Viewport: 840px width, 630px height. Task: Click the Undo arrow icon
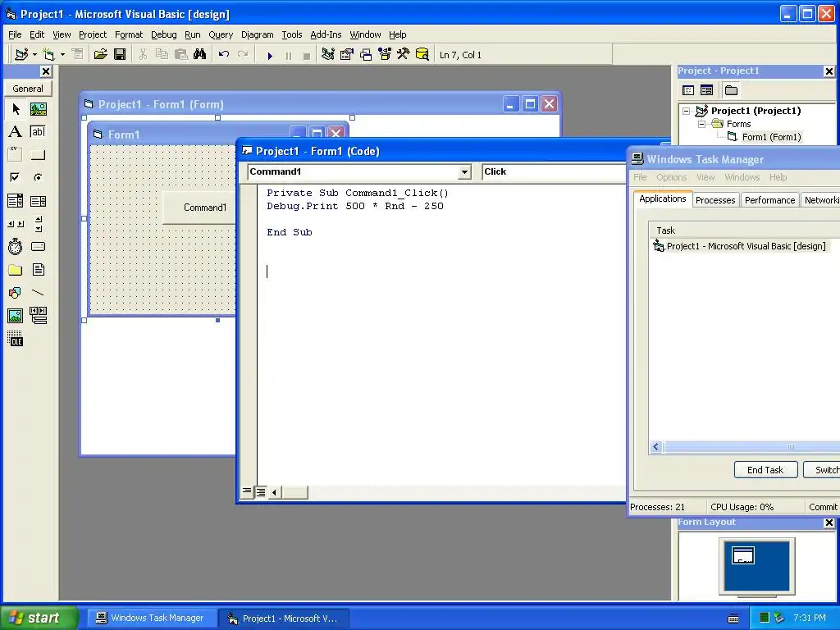(224, 55)
